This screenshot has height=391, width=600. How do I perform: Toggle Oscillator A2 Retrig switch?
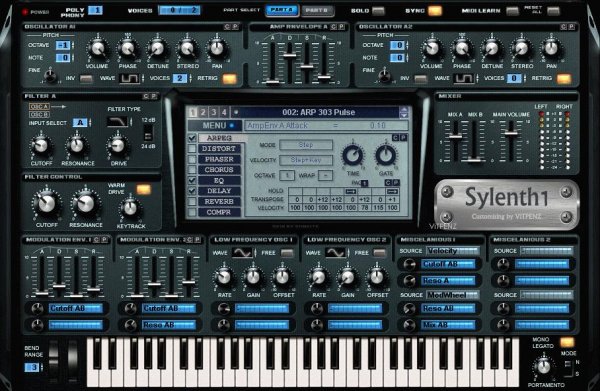click(564, 79)
